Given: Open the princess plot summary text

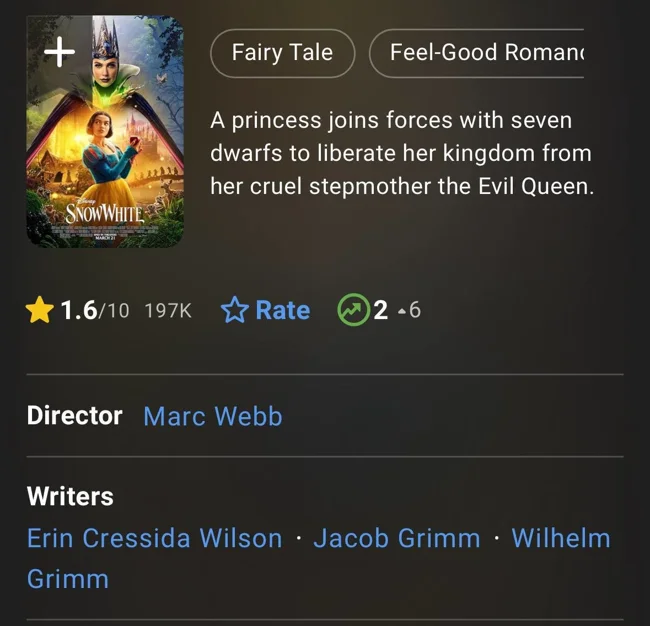Looking at the screenshot, I should coord(401,154).
